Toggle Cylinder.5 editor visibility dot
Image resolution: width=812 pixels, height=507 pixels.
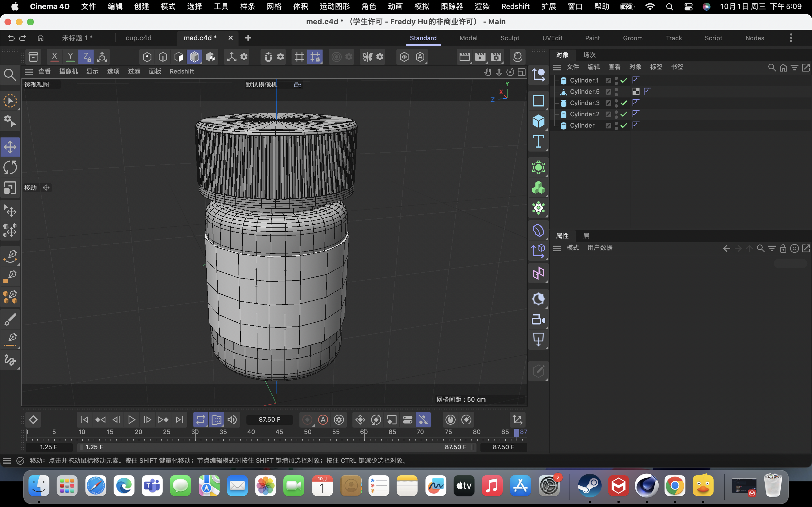click(616, 90)
